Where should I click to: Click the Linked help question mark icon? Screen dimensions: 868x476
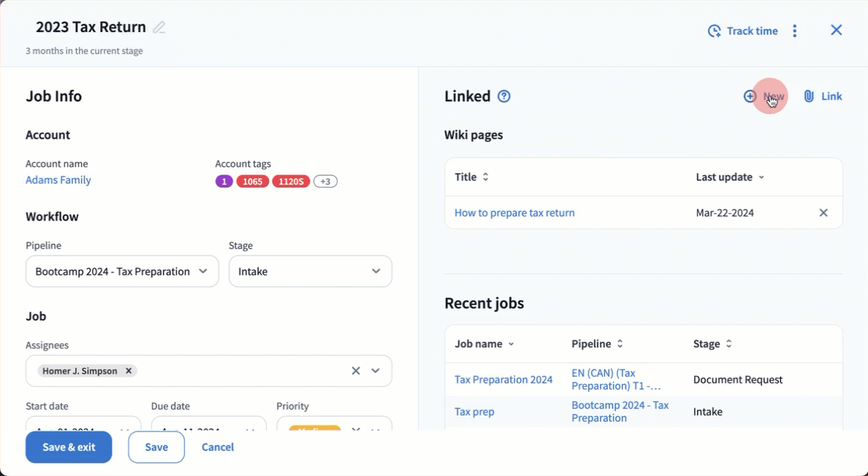coord(504,96)
